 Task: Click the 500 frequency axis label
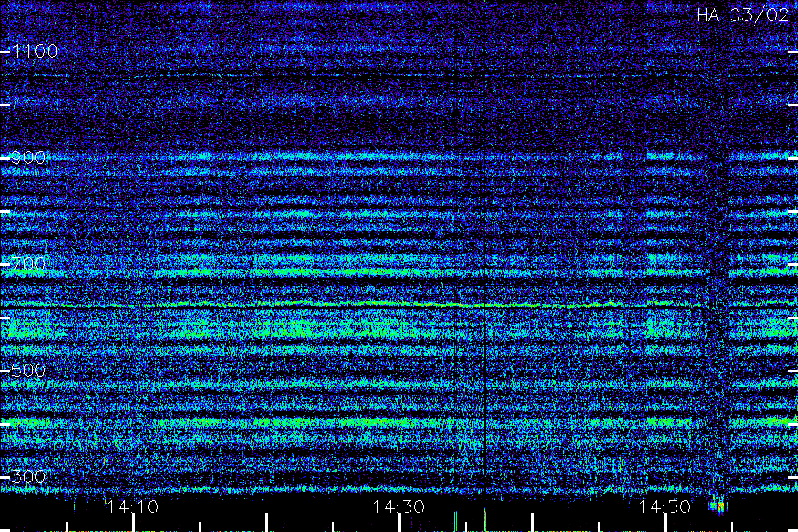tap(29, 370)
